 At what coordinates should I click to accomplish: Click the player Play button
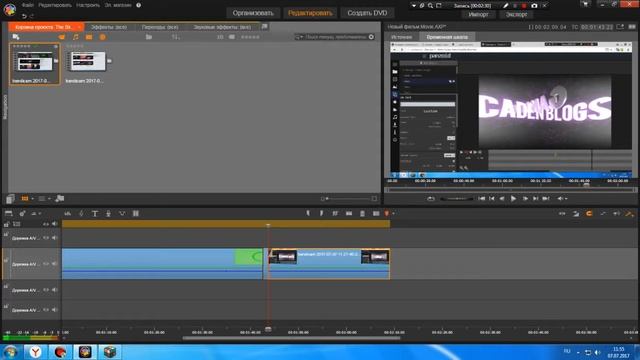coord(513,199)
